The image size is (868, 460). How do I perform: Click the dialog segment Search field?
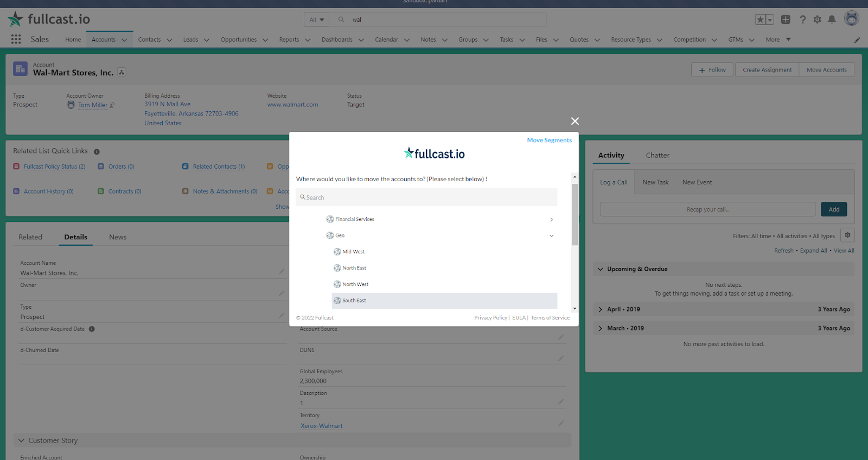(x=426, y=197)
